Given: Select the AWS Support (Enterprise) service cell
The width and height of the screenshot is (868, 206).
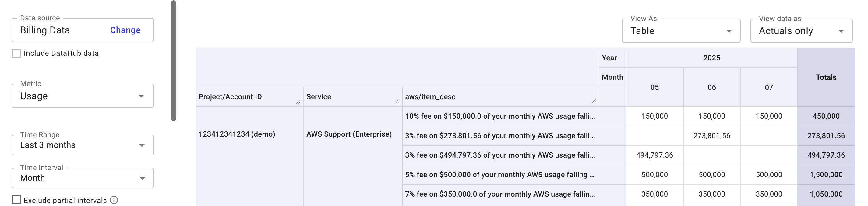Looking at the screenshot, I should coord(349,134).
